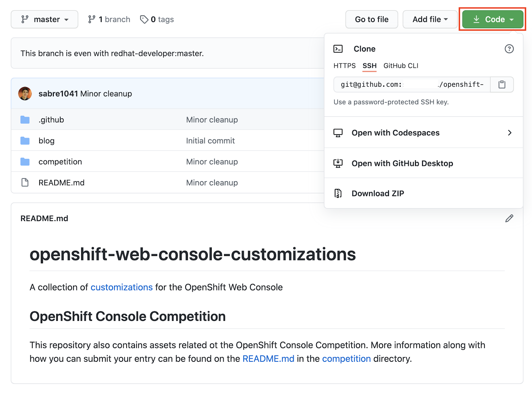Open the clone help question mark
Image resolution: width=532 pixels, height=393 pixels.
click(x=509, y=49)
